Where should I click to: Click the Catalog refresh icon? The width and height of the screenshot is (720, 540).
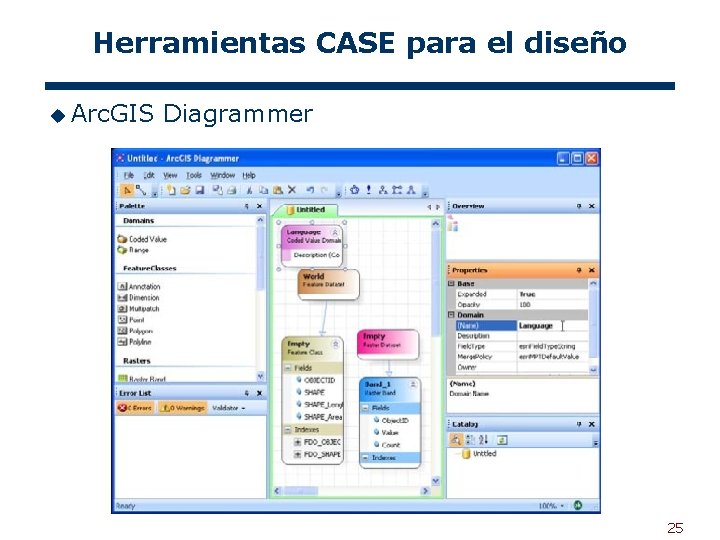tap(502, 440)
